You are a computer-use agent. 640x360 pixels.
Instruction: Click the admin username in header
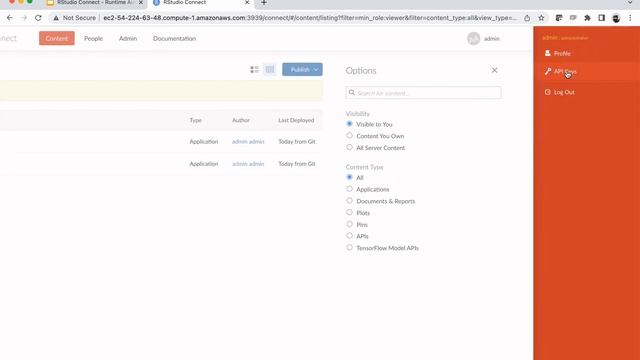pyautogui.click(x=492, y=39)
